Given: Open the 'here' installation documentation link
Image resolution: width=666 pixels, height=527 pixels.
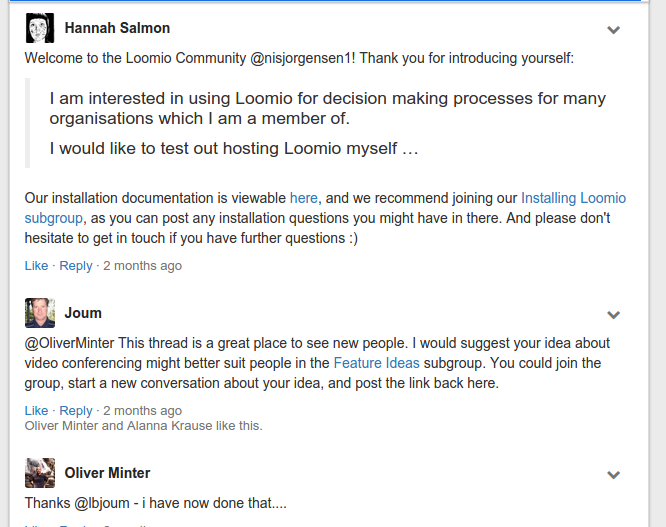Looking at the screenshot, I should coord(303,198).
